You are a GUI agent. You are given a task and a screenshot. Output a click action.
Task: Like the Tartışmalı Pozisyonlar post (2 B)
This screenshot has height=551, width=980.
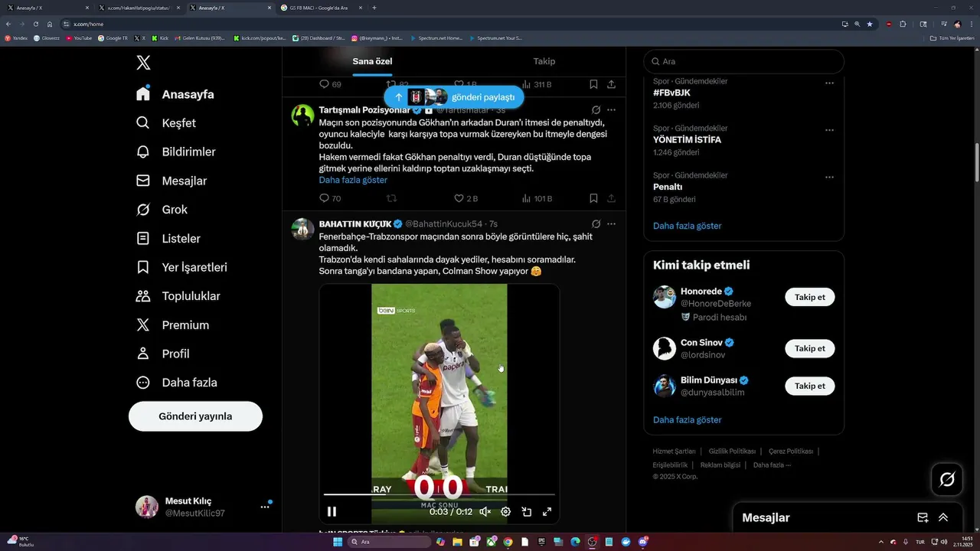coord(465,198)
